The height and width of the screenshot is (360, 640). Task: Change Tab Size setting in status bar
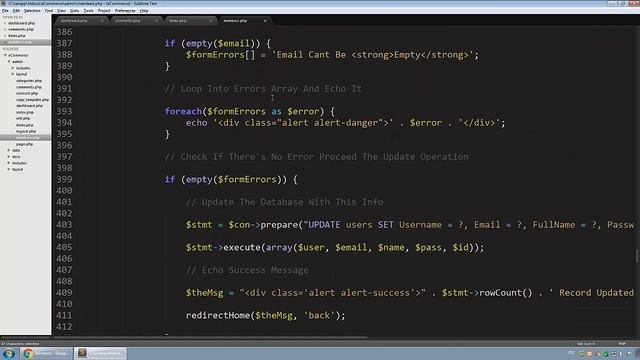pyautogui.click(x=586, y=344)
